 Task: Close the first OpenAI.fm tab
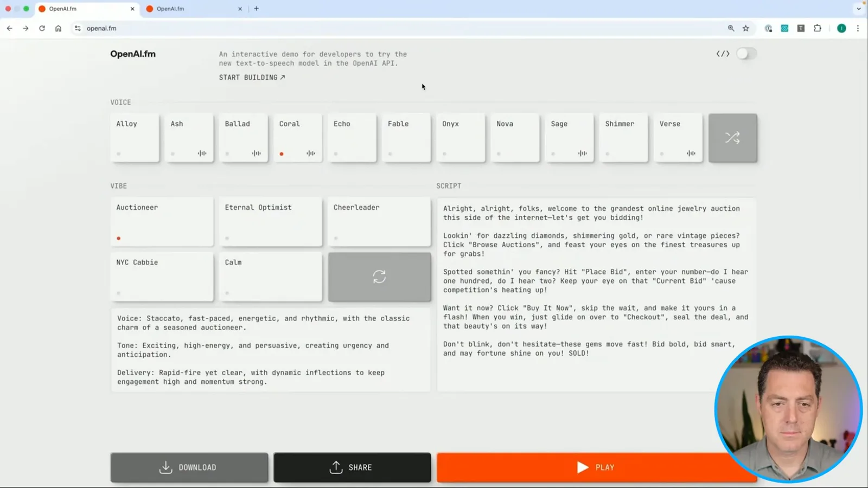pos(132,9)
